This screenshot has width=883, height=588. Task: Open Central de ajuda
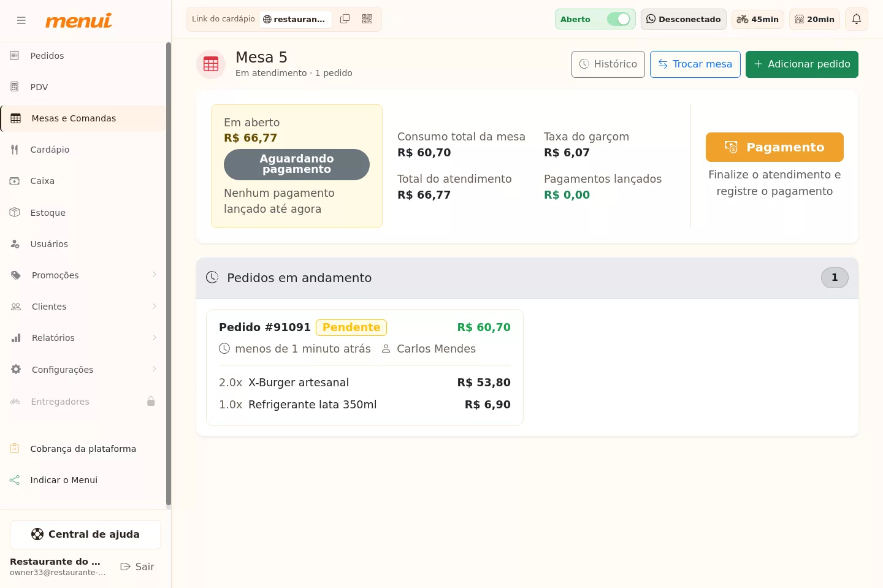85,535
